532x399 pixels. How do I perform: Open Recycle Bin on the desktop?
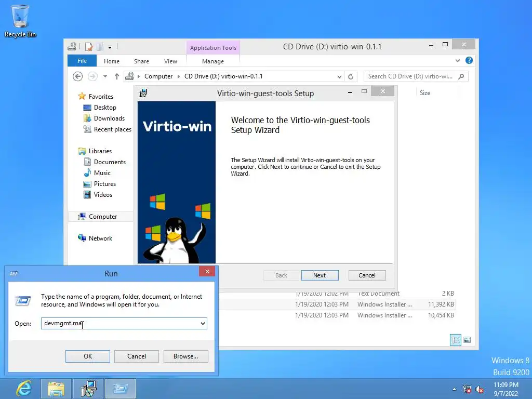[20, 21]
